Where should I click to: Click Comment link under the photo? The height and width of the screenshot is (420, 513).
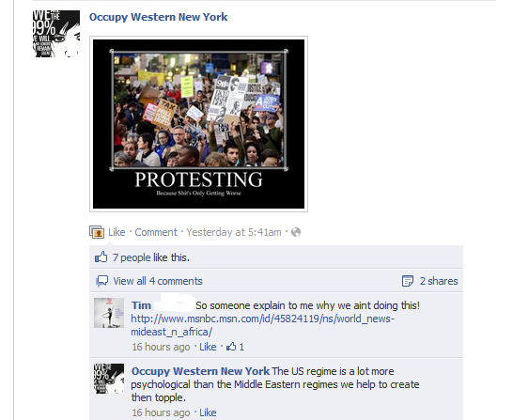click(x=156, y=232)
